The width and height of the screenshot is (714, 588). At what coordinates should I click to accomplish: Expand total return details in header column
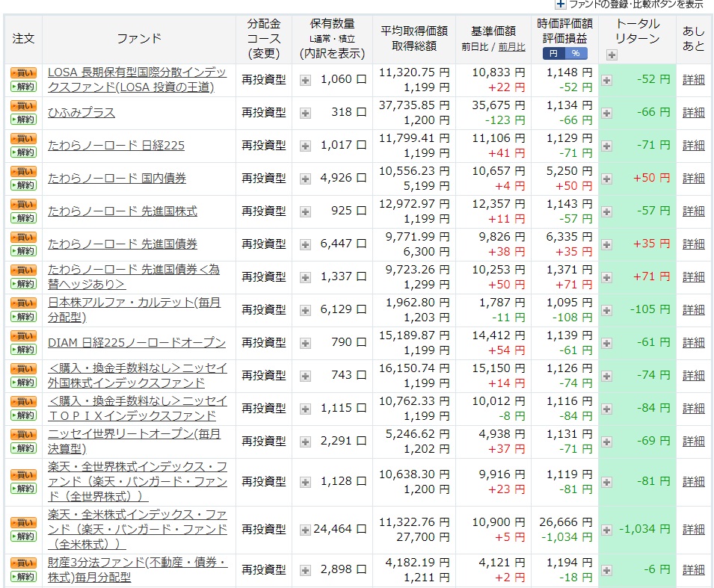tap(612, 55)
